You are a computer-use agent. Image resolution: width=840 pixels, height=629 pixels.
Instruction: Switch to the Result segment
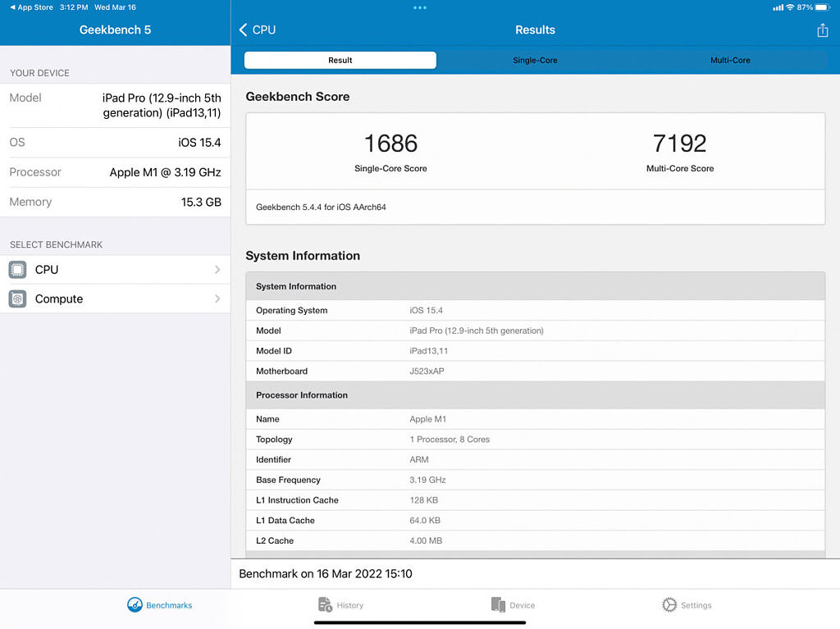(340, 60)
